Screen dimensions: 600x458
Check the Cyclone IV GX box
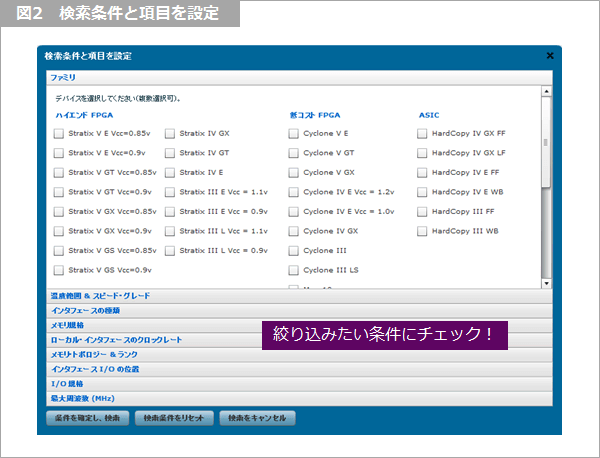[294, 231]
